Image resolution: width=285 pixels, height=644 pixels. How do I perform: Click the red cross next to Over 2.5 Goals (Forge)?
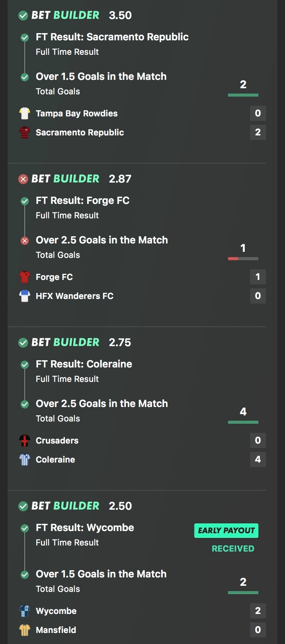tap(25, 240)
